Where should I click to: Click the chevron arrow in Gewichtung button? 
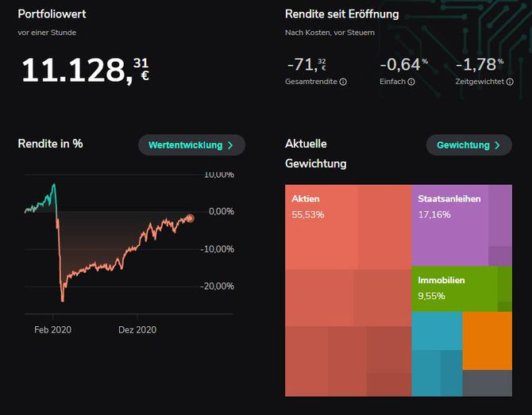pos(497,145)
